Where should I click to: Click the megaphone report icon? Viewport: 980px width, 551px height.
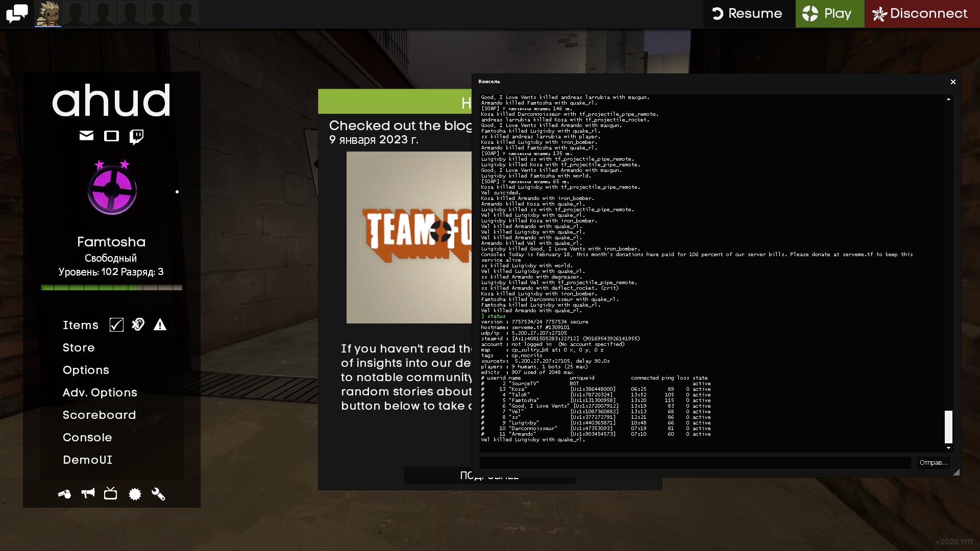[88, 493]
